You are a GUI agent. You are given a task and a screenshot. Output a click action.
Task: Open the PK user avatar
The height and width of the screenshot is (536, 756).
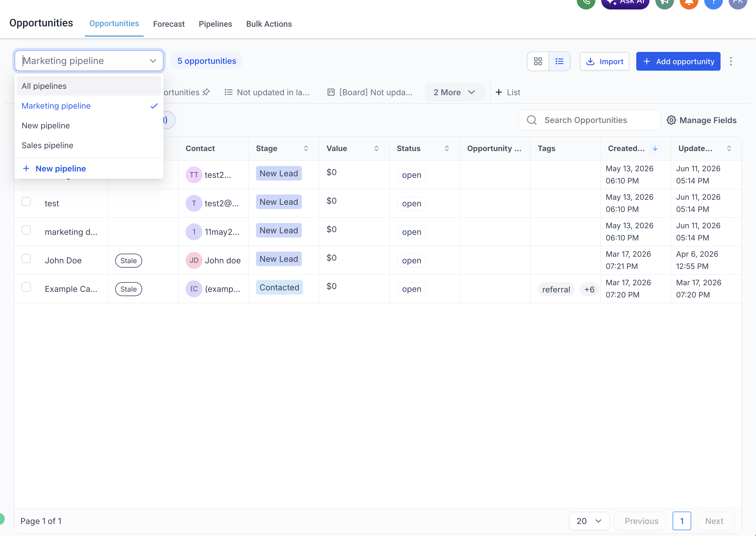[738, 2]
